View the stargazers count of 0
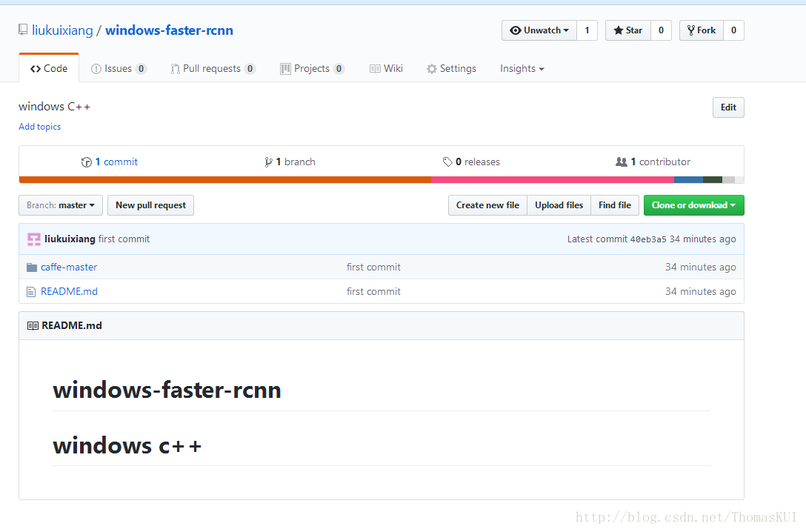The image size is (806, 532). click(661, 30)
